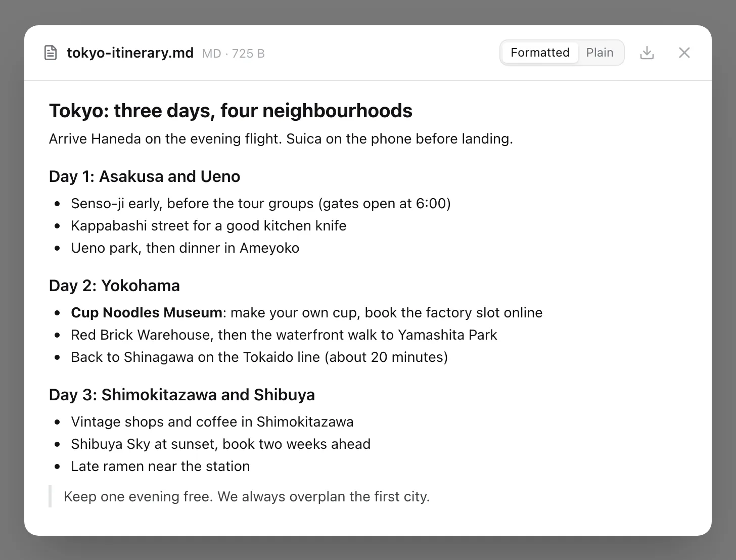Click the 'Red Brick Warehouse' bullet item
Image resolution: width=736 pixels, height=560 pixels.
pos(284,335)
